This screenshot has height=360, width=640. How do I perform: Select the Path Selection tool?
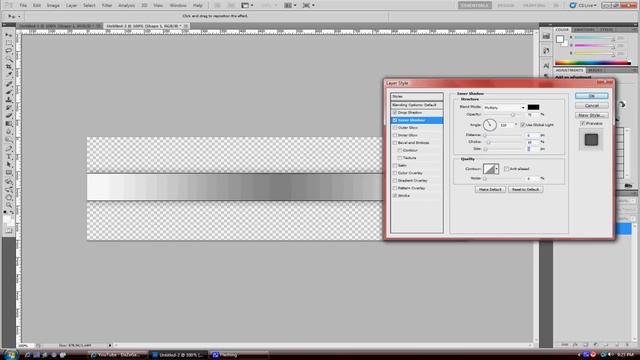tap(9, 164)
